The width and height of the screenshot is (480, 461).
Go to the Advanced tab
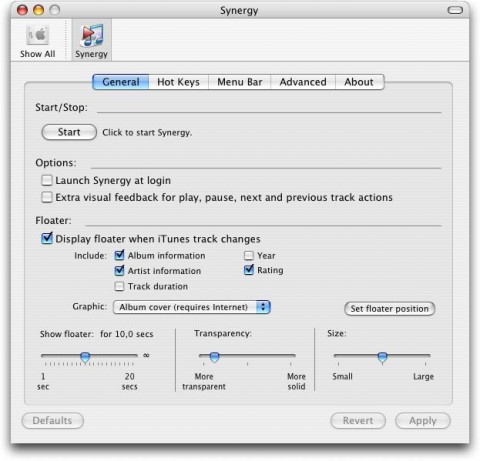click(303, 82)
